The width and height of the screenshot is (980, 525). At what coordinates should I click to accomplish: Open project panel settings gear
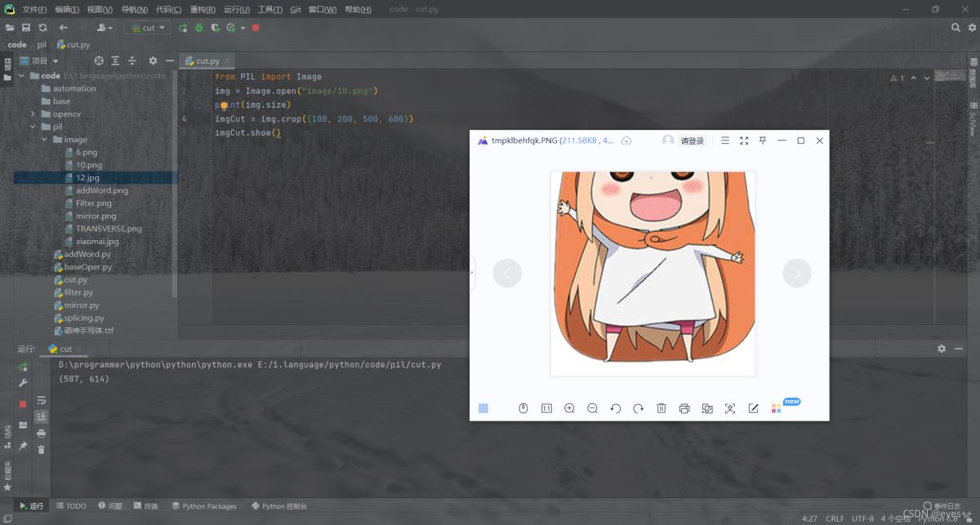153,60
